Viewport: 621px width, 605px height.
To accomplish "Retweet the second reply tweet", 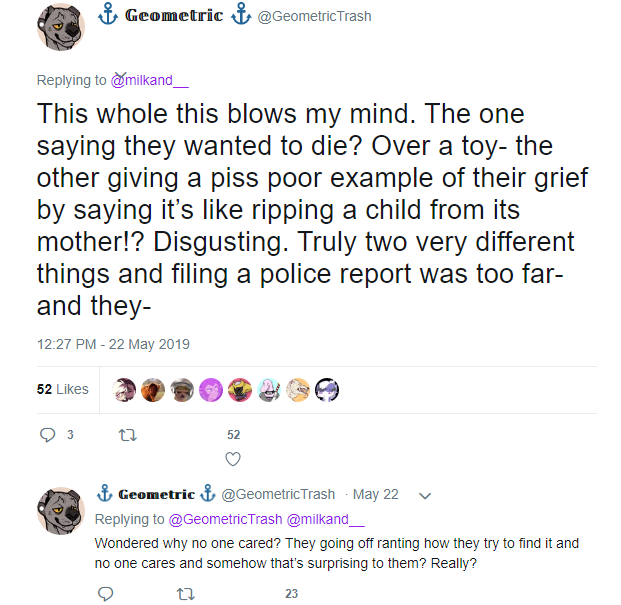I will [x=185, y=593].
